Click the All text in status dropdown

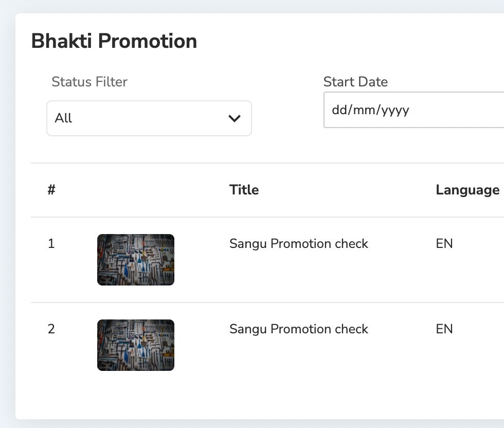(63, 118)
